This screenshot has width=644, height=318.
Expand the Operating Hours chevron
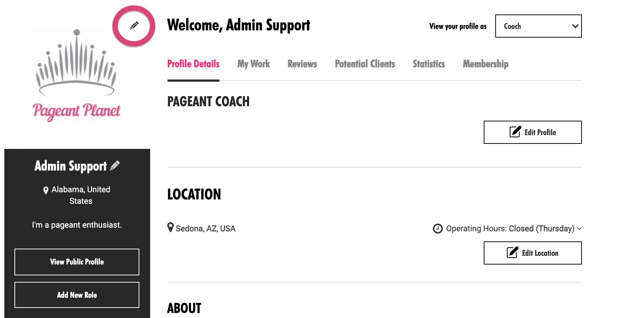[579, 228]
